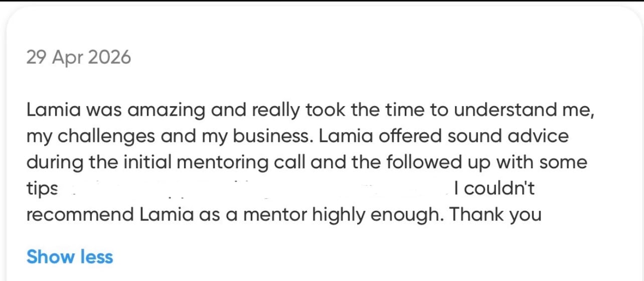Click the blanked-out area after "tips"
Viewport: 644px width, 281px height.
(256, 189)
